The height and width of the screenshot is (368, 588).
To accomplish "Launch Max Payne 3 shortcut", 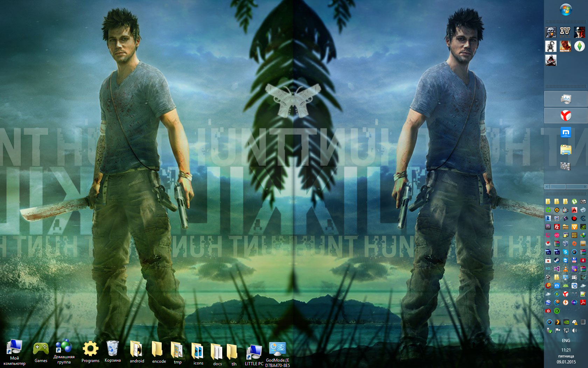I will click(x=565, y=46).
